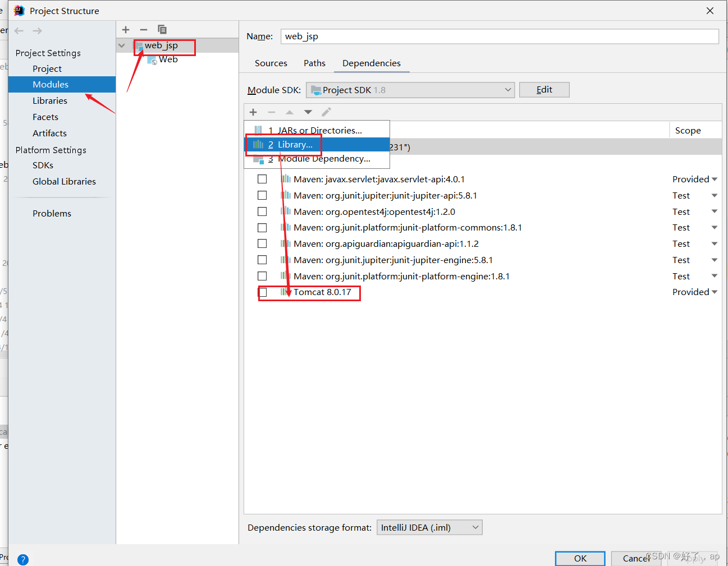Click the Tomcat 8.0.17 library icon
The image size is (728, 566).
pos(285,292)
